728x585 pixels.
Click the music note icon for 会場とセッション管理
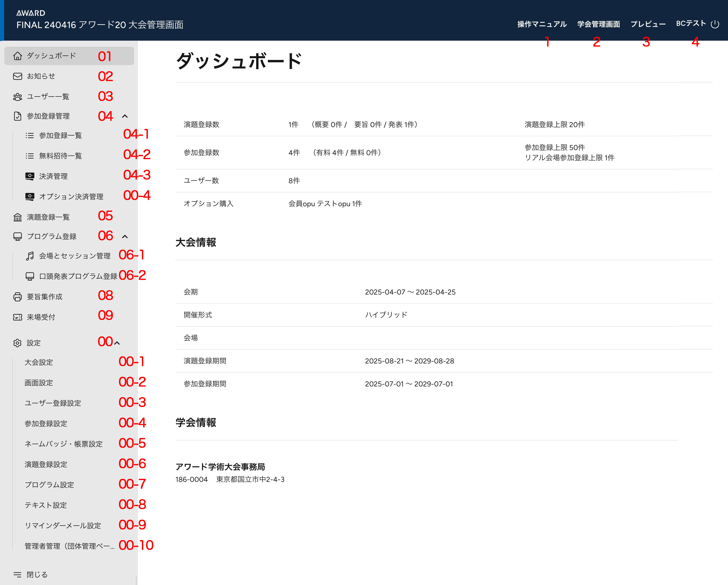click(30, 256)
